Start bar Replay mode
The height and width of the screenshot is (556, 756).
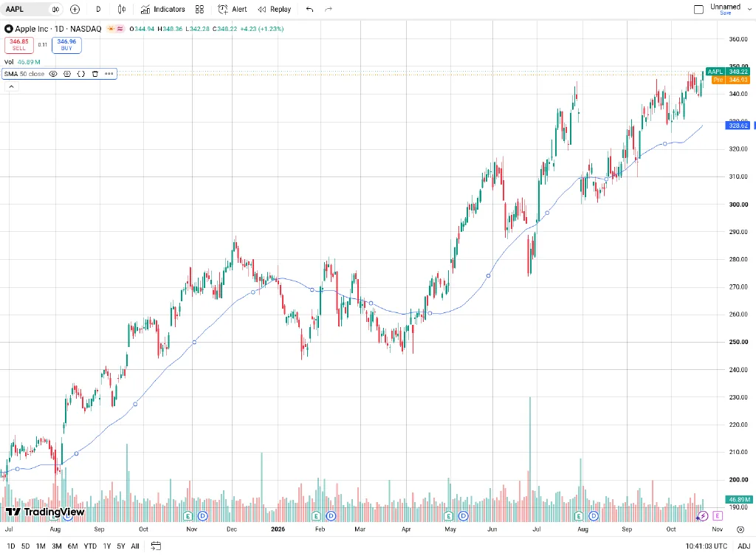(x=275, y=9)
